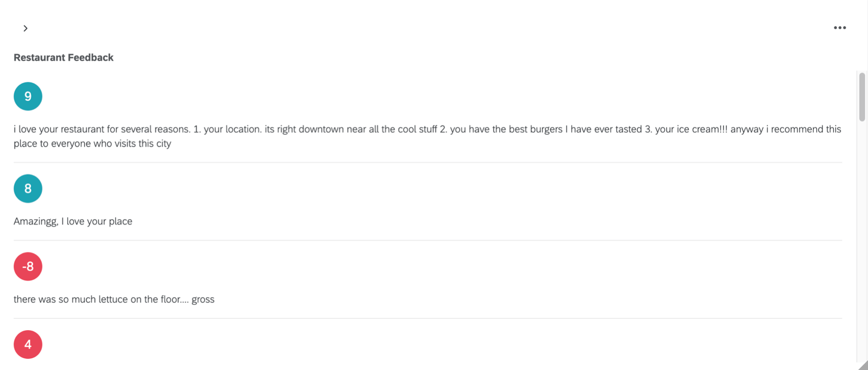Click 'place to everyone who visits this city' line
The width and height of the screenshot is (868, 370).
click(92, 144)
